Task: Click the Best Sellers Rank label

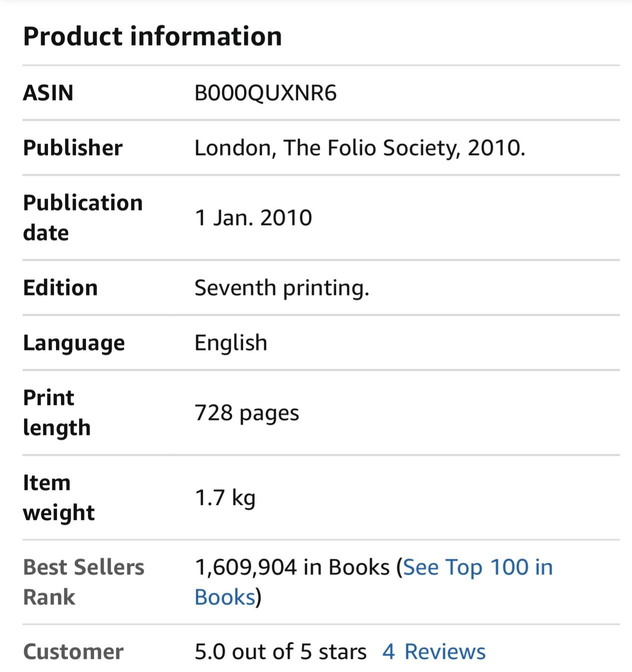Action: [83, 582]
